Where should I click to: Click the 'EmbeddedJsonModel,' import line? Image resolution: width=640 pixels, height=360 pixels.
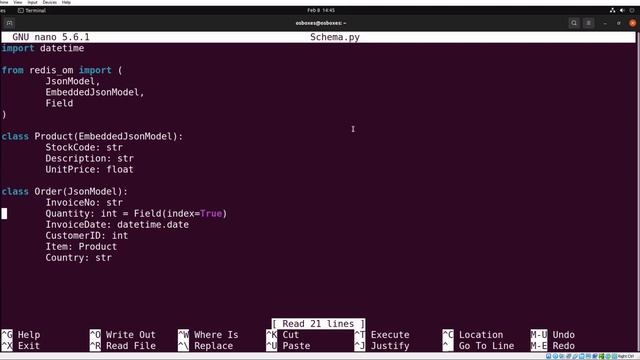tap(95, 92)
